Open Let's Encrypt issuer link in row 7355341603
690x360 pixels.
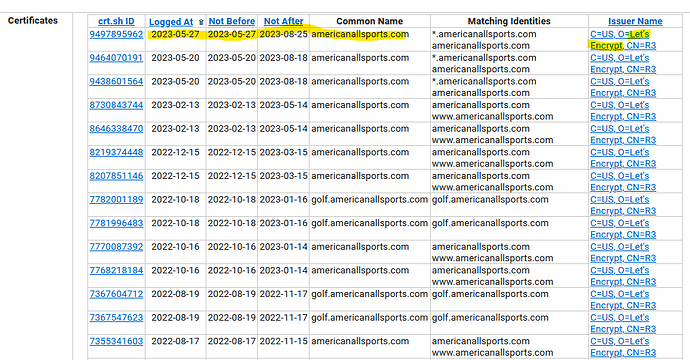[x=623, y=347]
